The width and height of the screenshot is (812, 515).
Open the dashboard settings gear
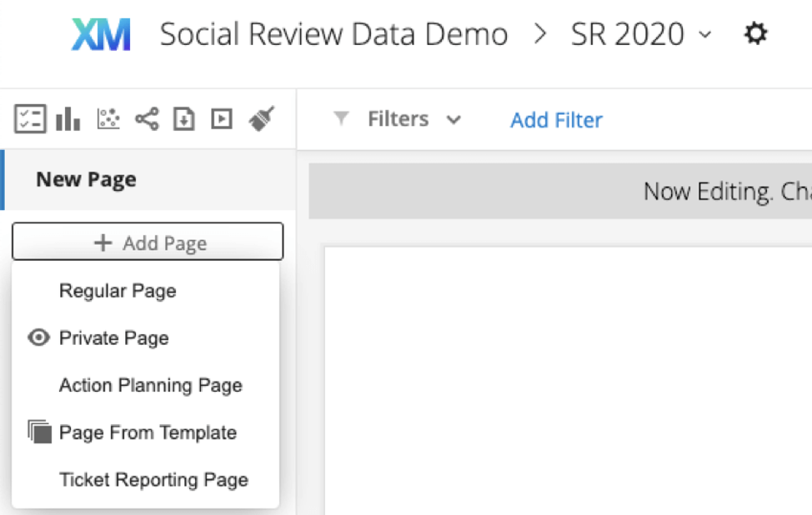pos(755,33)
